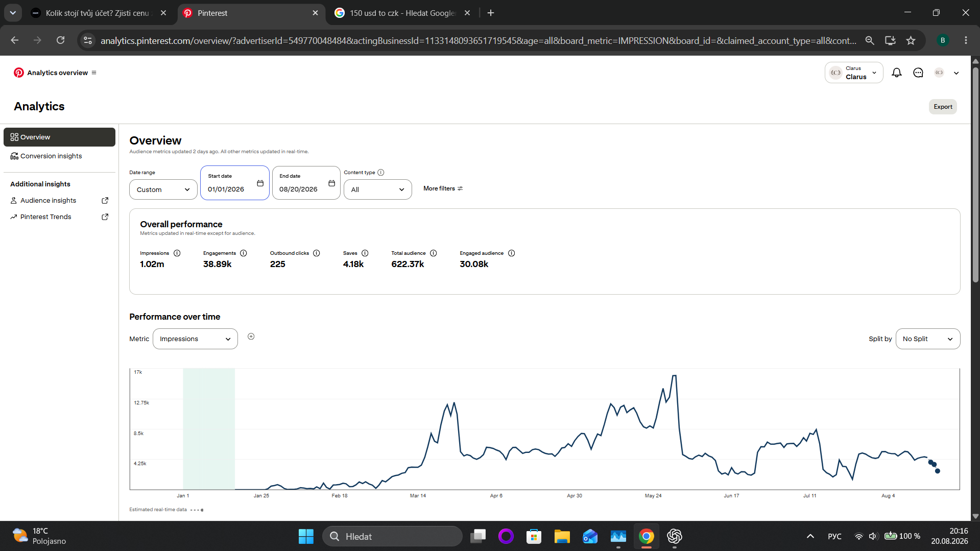Viewport: 980px width, 551px height.
Task: Open the taskbar volume control
Action: 873,536
